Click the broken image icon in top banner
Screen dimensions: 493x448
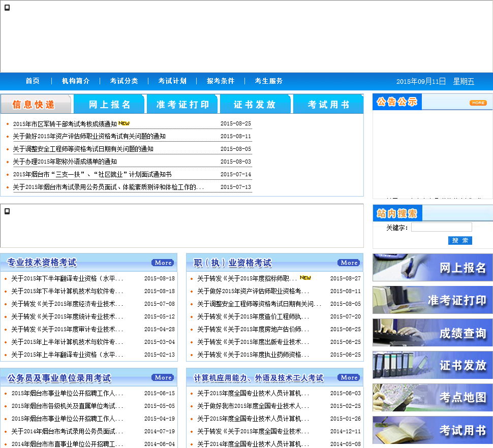7,8
